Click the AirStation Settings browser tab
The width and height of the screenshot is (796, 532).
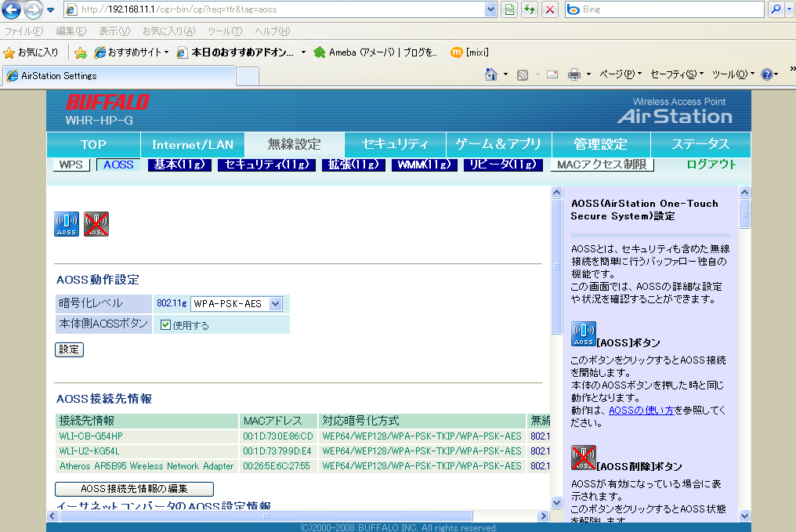[x=120, y=76]
